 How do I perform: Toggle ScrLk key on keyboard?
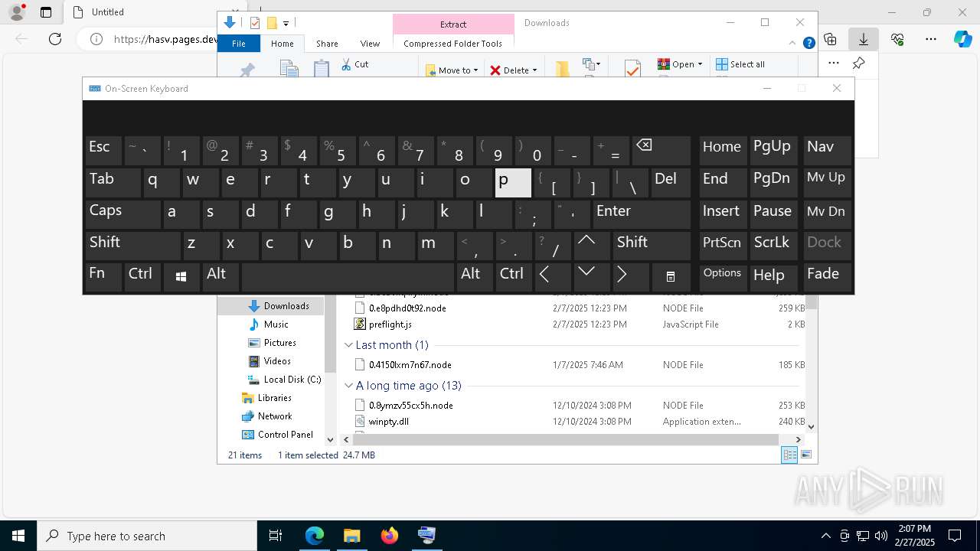pyautogui.click(x=774, y=245)
